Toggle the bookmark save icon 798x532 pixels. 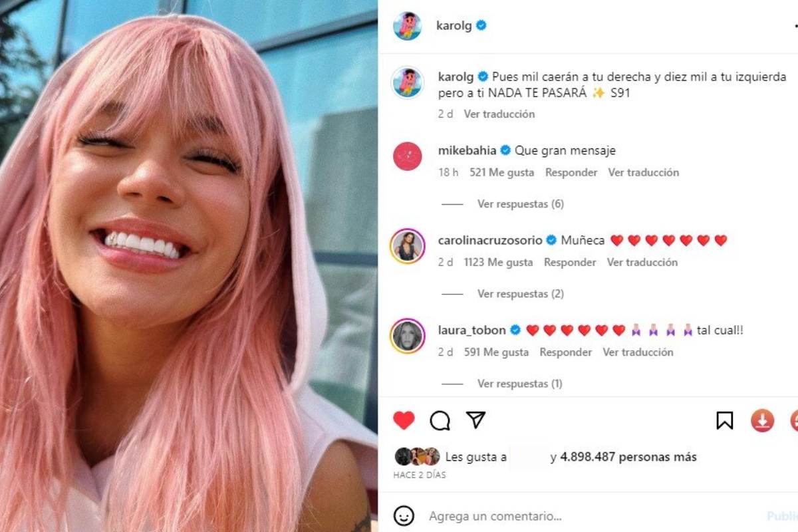pos(724,420)
